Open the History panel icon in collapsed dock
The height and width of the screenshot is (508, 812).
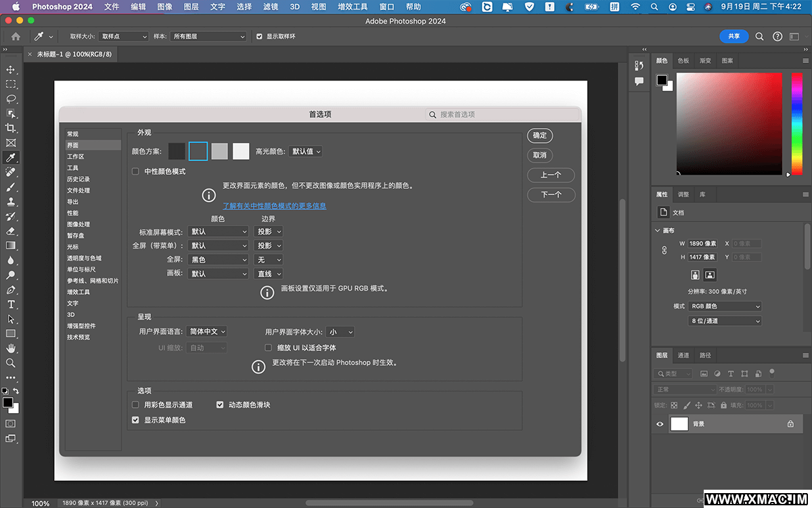[x=639, y=66]
